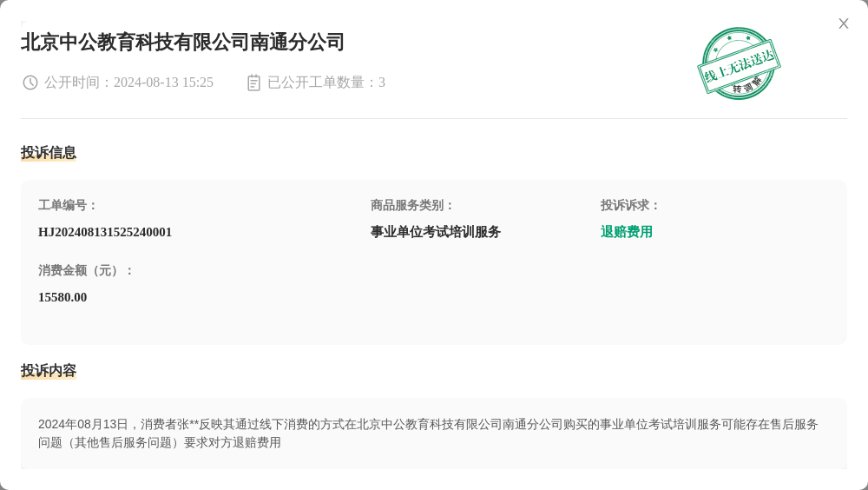Screen dimensions: 868x490
Task: Click the amount 15580.00
Action: (62, 298)
